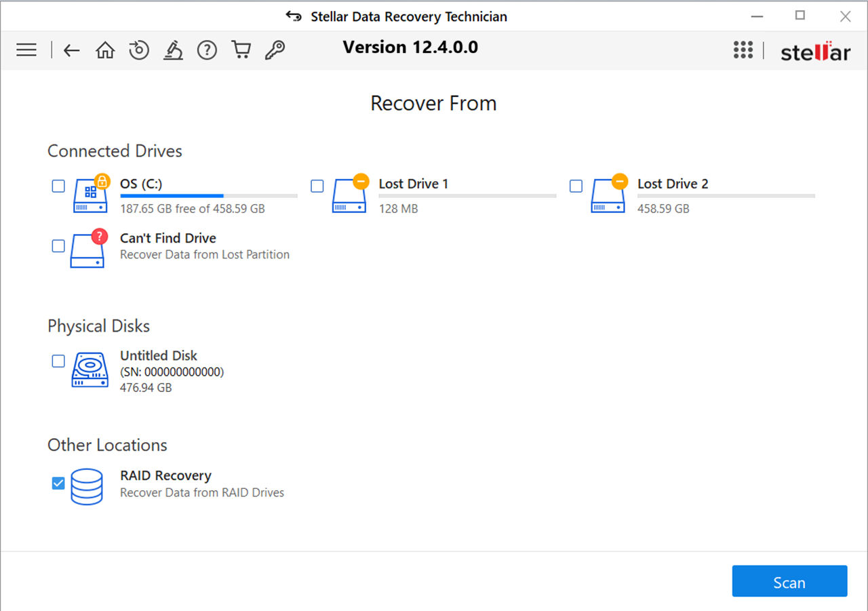Check the Lost Drive 1 checkbox
This screenshot has width=868, height=611.
point(317,186)
